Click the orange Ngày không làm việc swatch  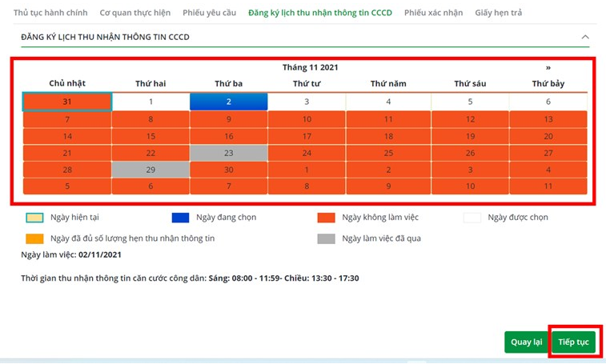coord(326,217)
